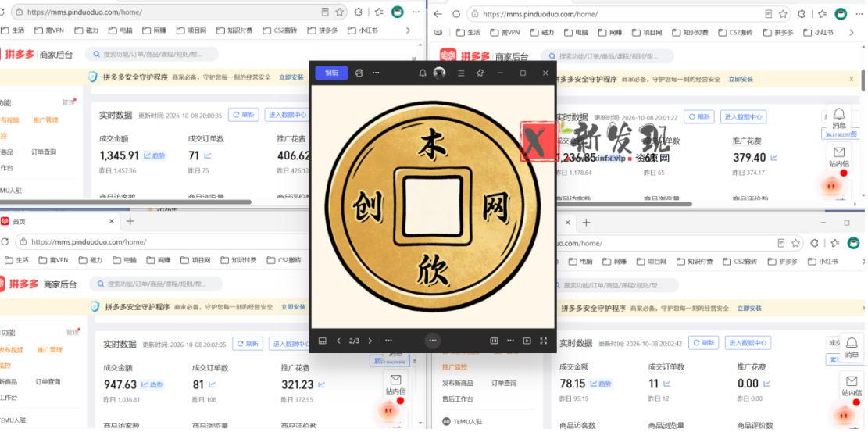Open the hamburger menu in image viewer
Image resolution: width=868 pixels, height=432 pixels.
tap(461, 73)
